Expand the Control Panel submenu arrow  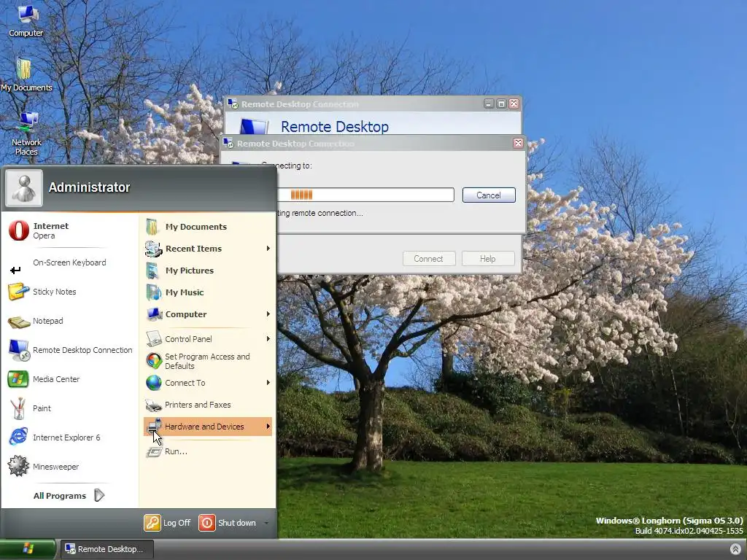(268, 339)
